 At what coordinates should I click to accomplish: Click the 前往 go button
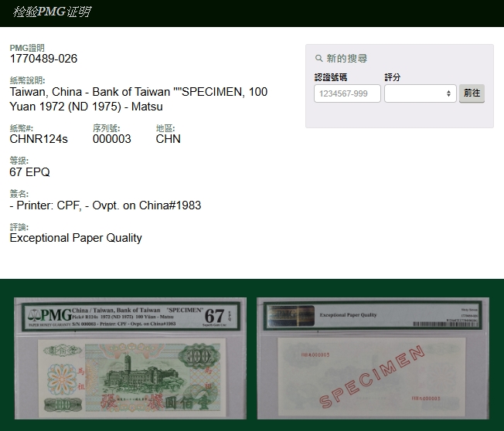(x=472, y=93)
